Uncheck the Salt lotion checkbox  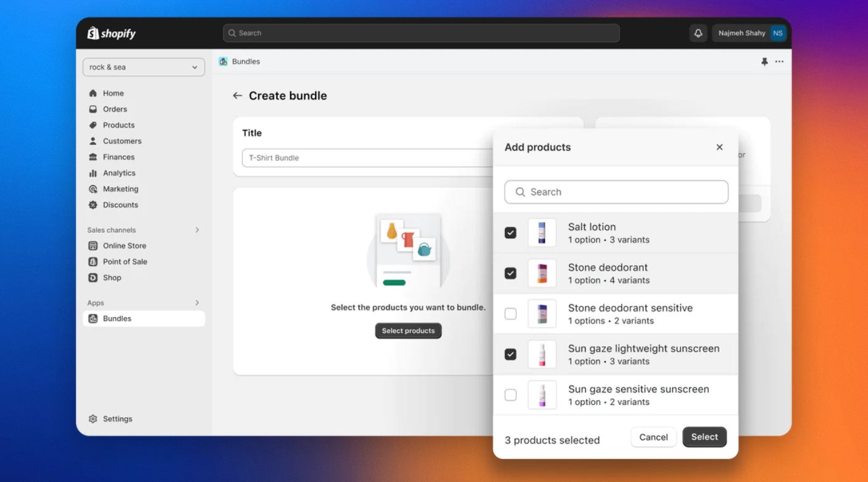point(511,233)
